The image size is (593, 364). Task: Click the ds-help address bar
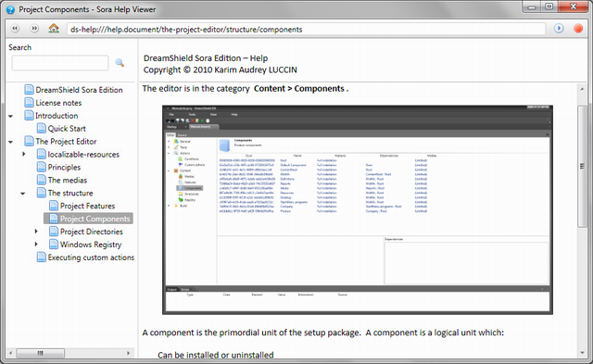(x=307, y=29)
